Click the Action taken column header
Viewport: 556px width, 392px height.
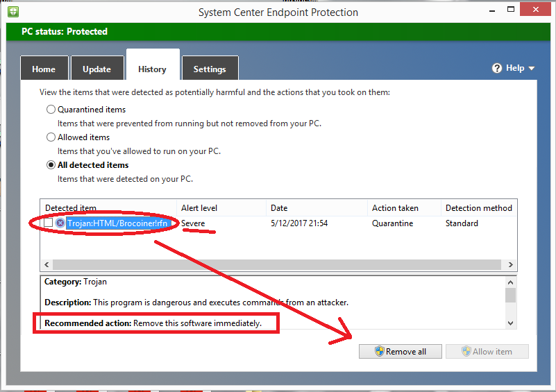click(x=404, y=207)
